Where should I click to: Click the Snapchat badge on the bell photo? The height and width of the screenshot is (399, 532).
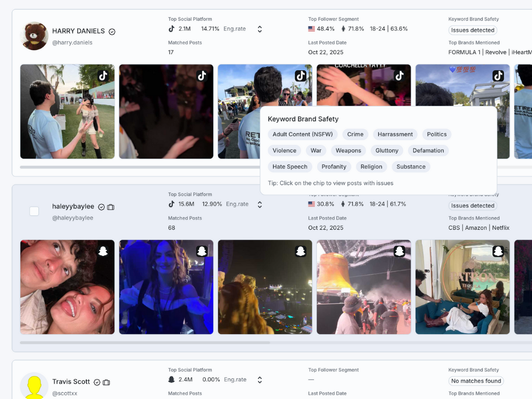(x=399, y=252)
